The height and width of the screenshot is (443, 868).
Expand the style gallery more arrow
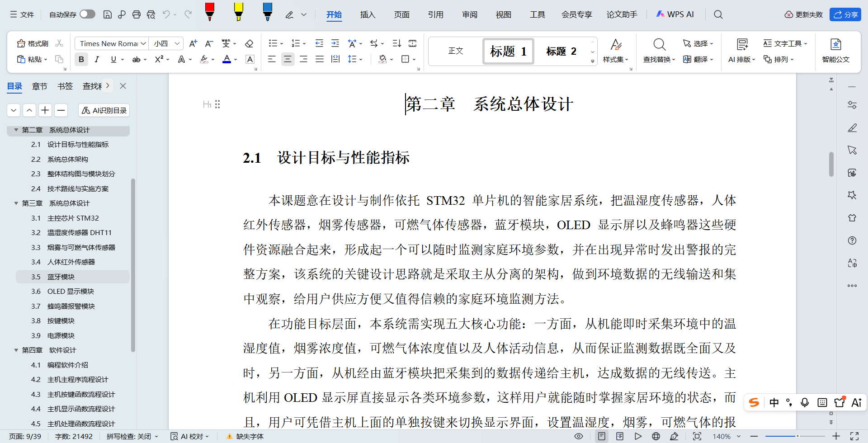(x=593, y=61)
